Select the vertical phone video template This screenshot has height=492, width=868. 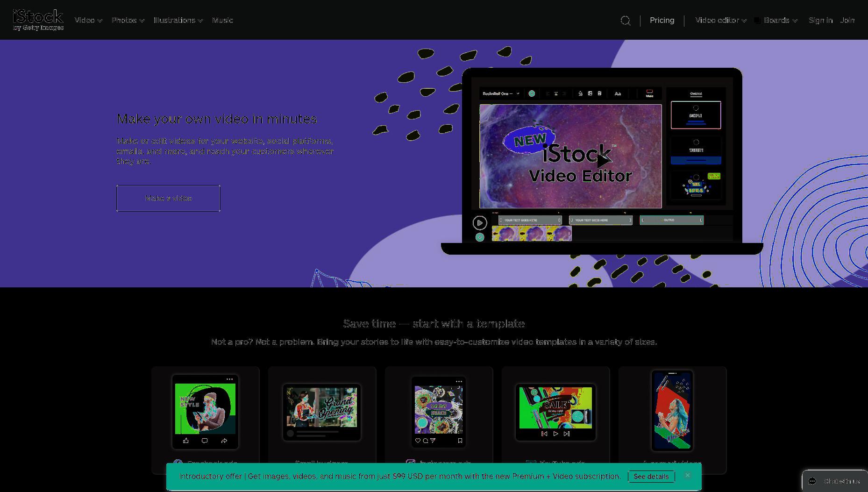672,411
